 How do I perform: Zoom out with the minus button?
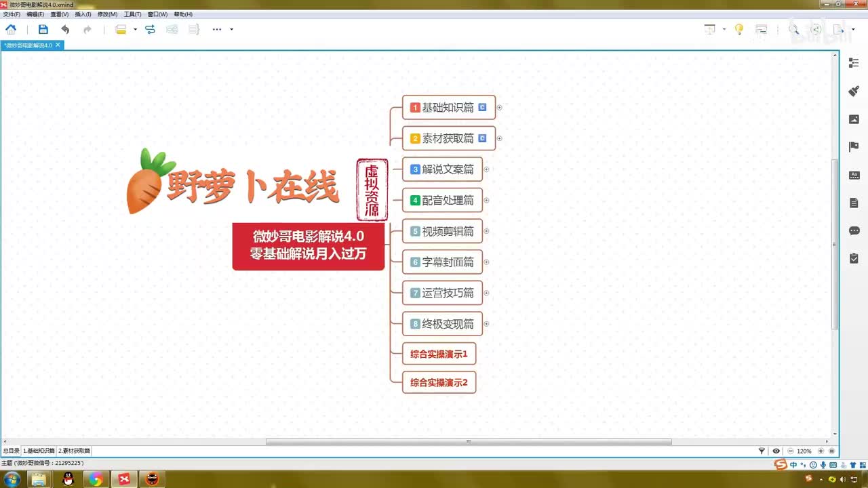790,451
